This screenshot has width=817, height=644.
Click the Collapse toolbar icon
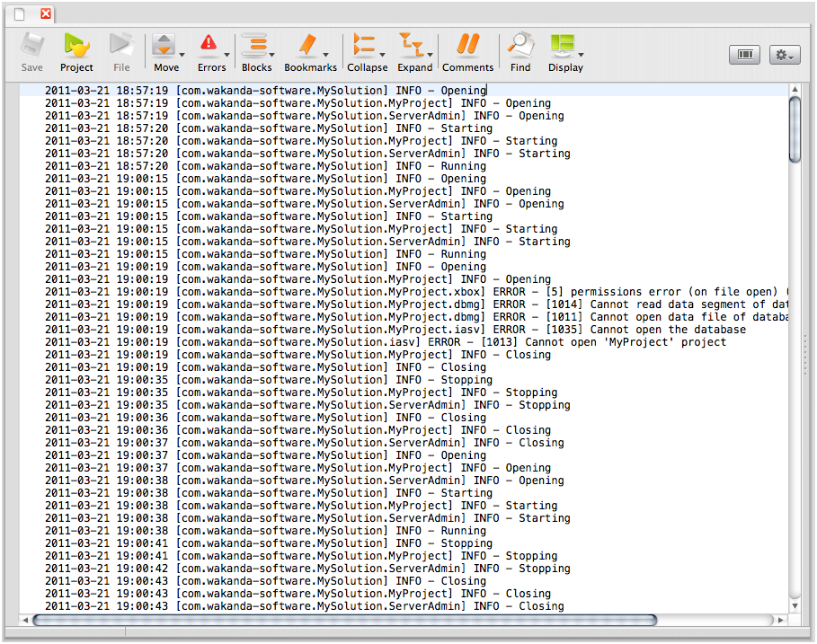tap(364, 45)
